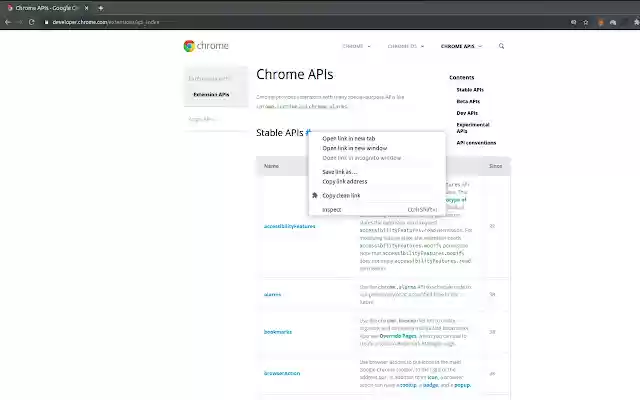
Task: Follow the Override Pages link
Action: click(x=398, y=336)
